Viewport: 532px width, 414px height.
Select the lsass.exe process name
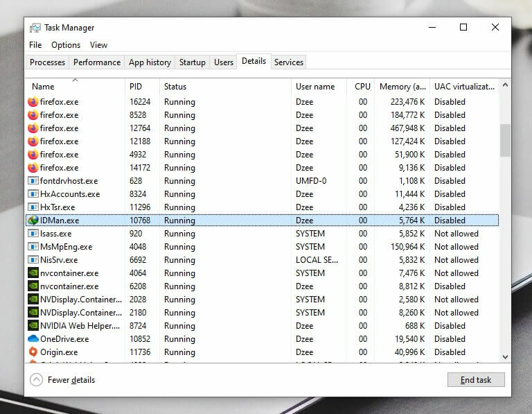pos(56,234)
